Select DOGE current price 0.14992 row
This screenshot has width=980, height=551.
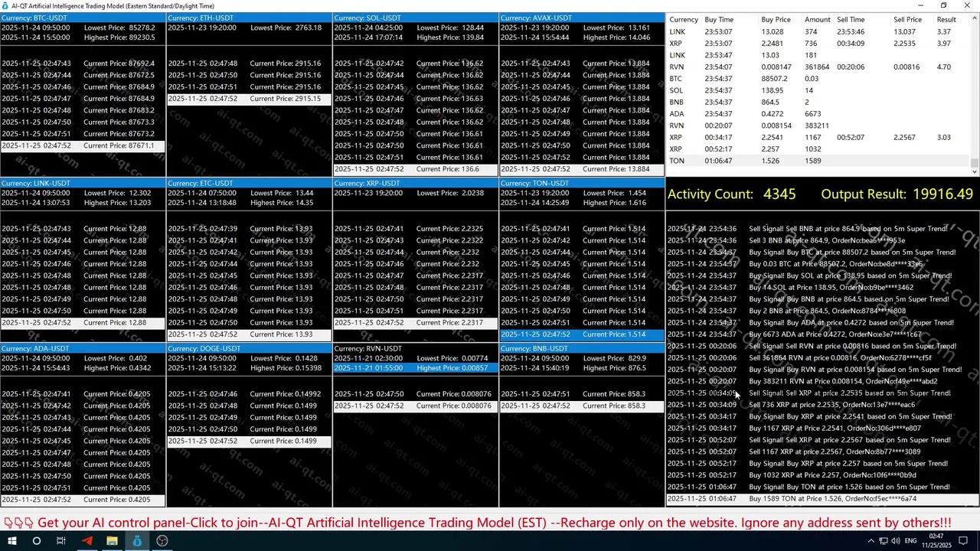pos(249,394)
